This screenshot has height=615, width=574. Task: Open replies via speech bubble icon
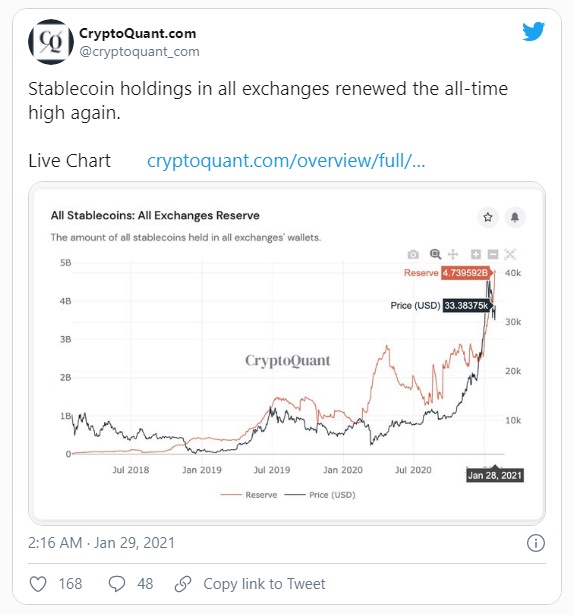pyautogui.click(x=117, y=584)
